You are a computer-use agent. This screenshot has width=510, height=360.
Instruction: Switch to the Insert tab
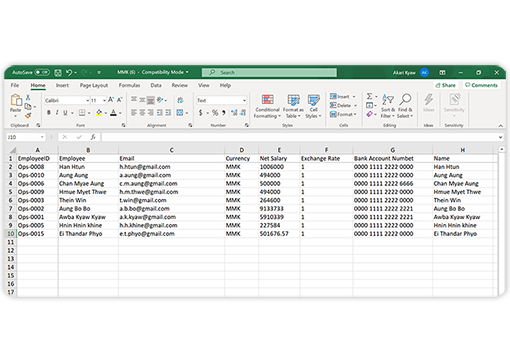click(x=62, y=85)
